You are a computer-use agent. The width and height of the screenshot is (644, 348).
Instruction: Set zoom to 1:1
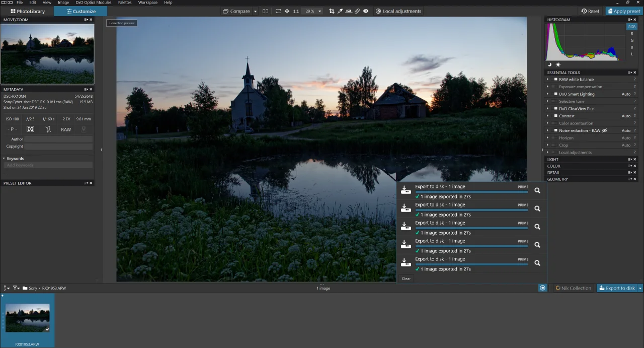point(296,11)
